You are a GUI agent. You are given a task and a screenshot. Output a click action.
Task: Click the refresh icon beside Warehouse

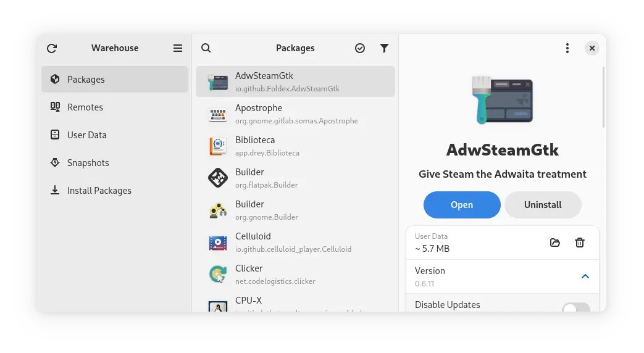(52, 48)
